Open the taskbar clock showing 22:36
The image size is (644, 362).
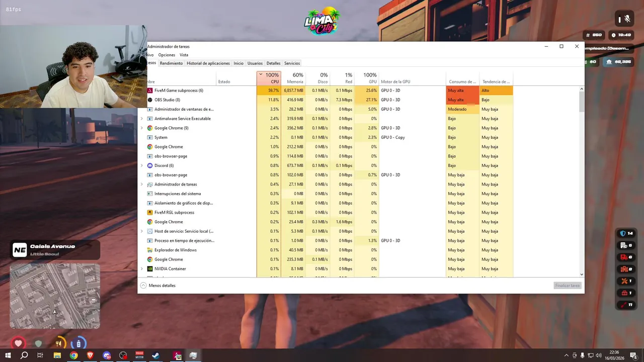point(614,355)
